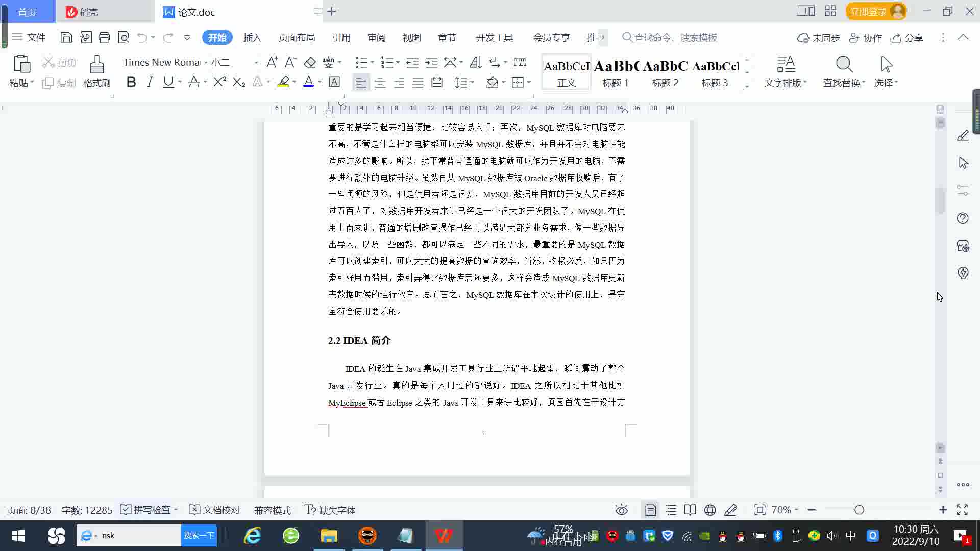Click the Format Painter (格式刷) icon
The height and width of the screenshot is (551, 980).
(96, 65)
